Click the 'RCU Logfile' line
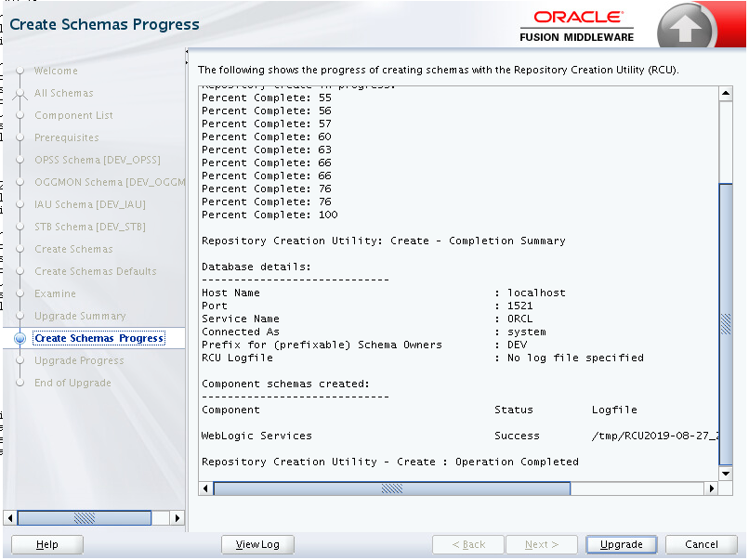The width and height of the screenshot is (749, 560). (422, 358)
